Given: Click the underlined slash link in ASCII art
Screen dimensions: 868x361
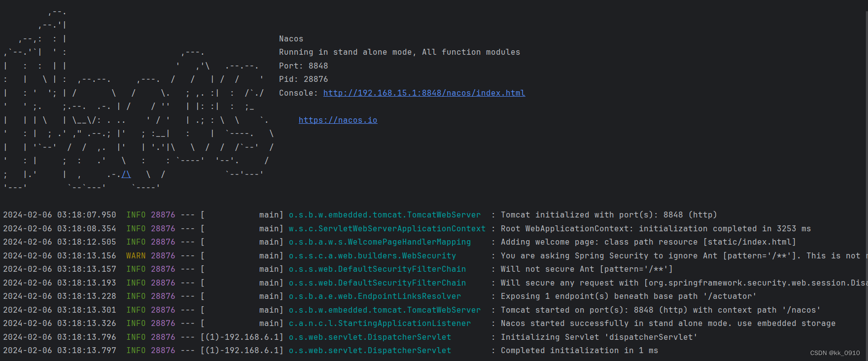Looking at the screenshot, I should coord(126,174).
